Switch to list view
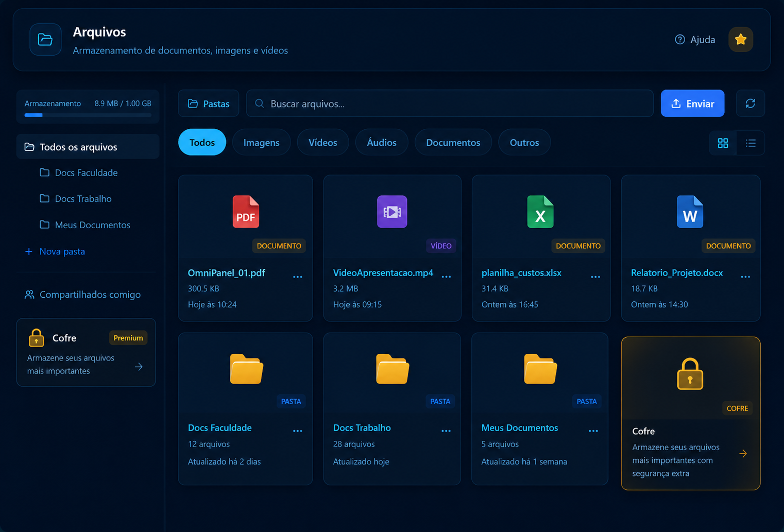The height and width of the screenshot is (532, 784). pyautogui.click(x=751, y=143)
